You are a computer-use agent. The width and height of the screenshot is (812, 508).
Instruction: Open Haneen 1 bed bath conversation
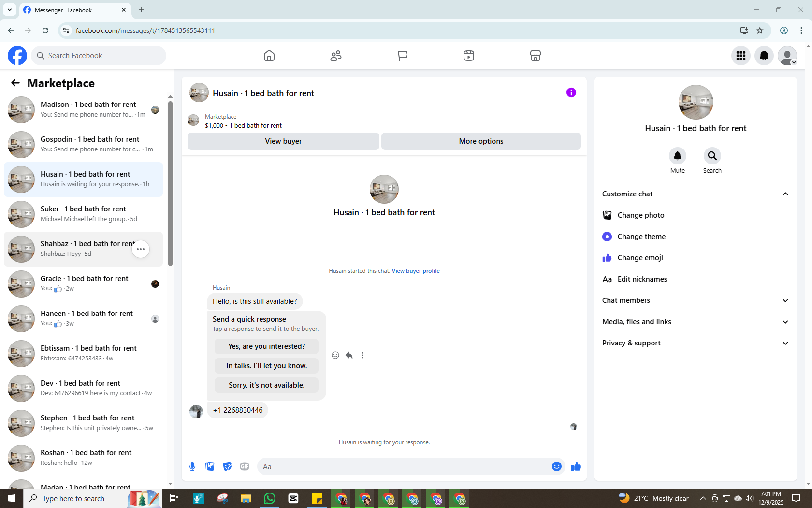(83, 319)
